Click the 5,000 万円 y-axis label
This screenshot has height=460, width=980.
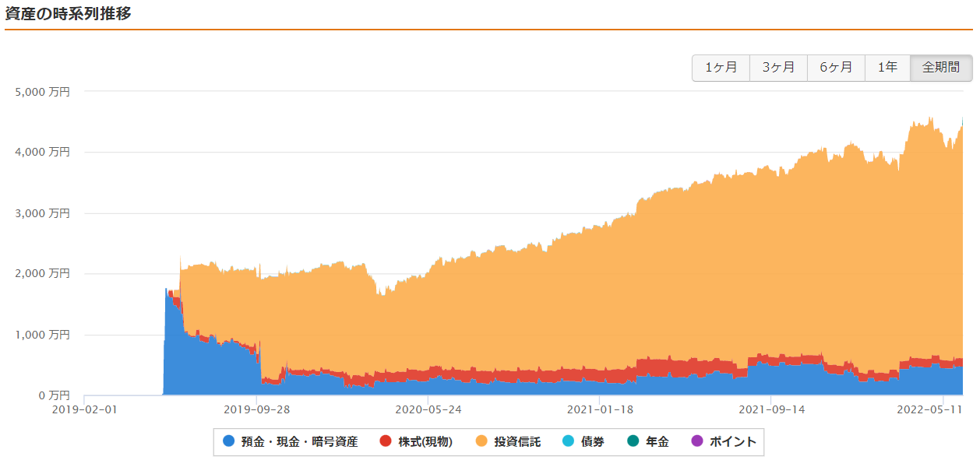(43, 92)
